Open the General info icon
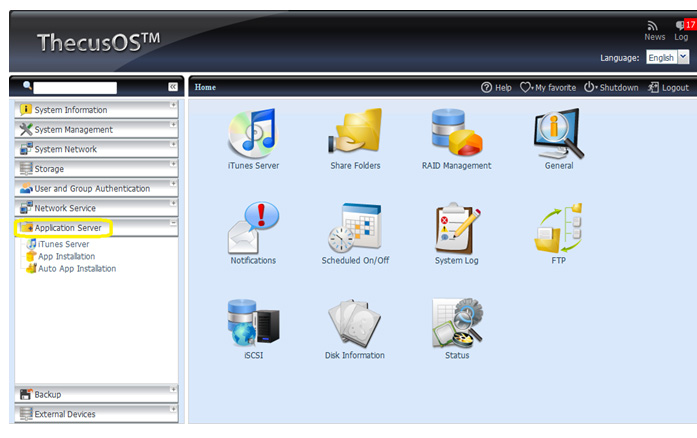 click(558, 133)
